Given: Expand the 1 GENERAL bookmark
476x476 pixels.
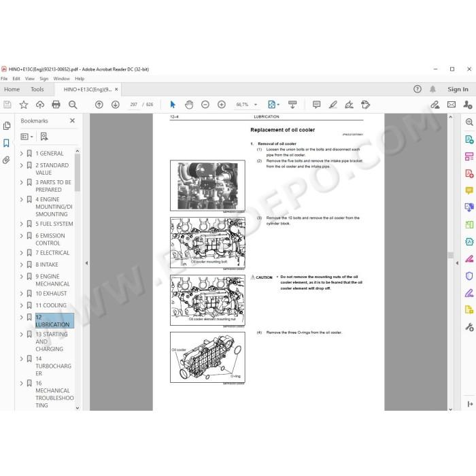Looking at the screenshot, I should pos(21,154).
